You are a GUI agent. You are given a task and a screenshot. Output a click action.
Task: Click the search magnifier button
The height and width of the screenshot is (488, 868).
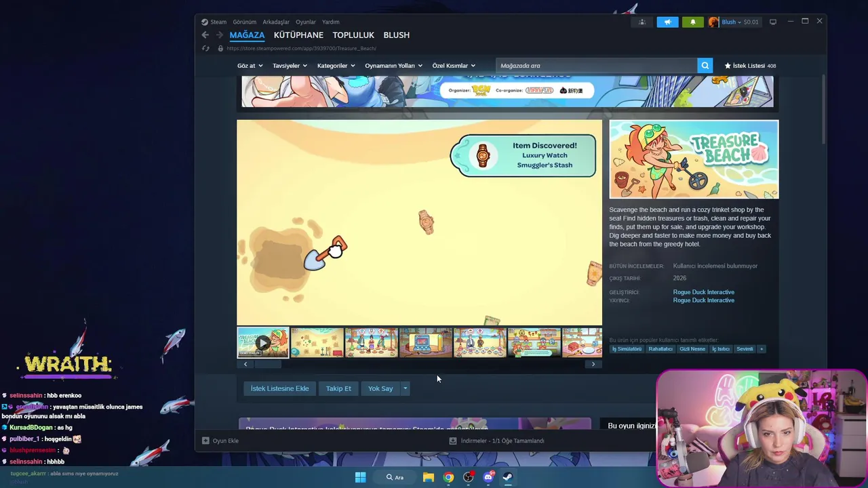pyautogui.click(x=705, y=66)
